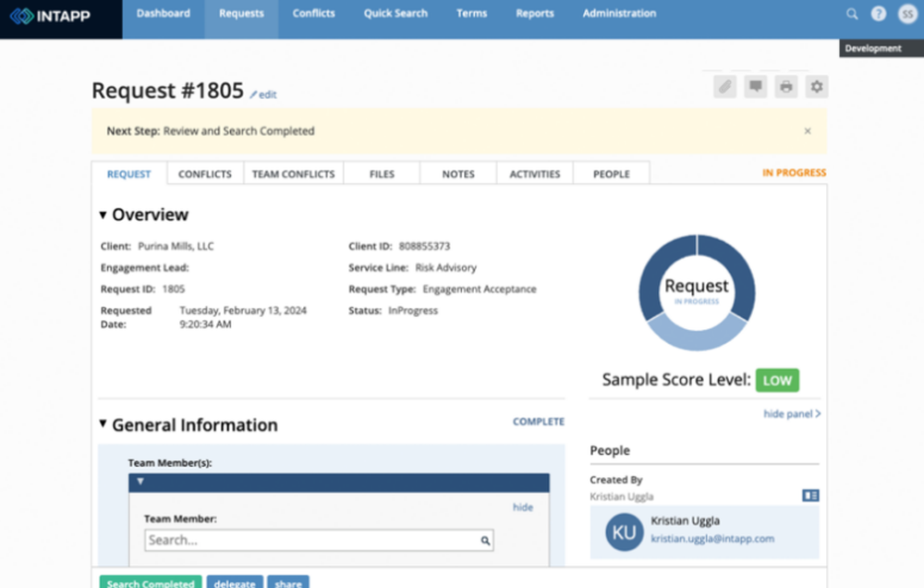This screenshot has height=588, width=924.
Task: Click the delegate button
Action: [x=235, y=582]
